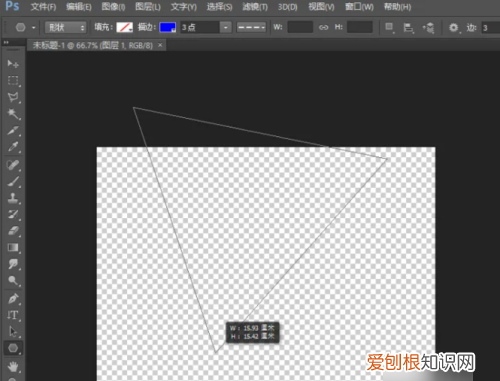Open the path arrangement icon
Viewport: 500px width, 381px height.
(428, 28)
